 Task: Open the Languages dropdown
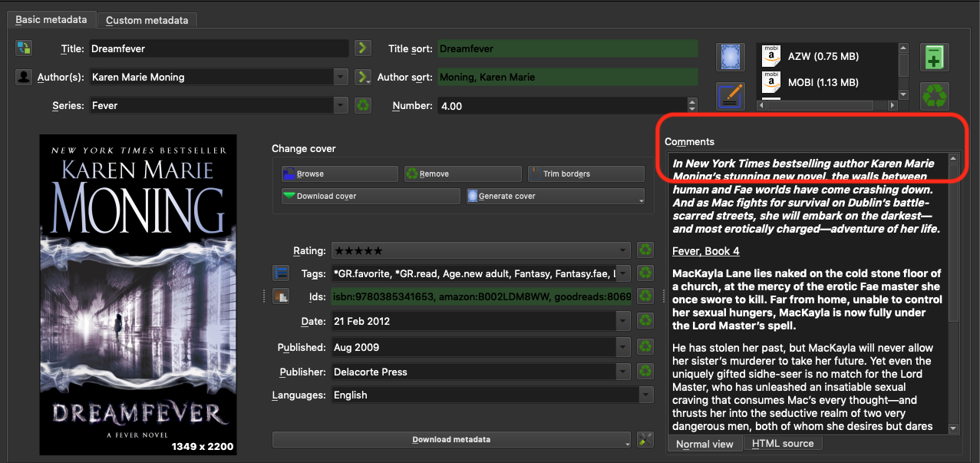(x=645, y=395)
